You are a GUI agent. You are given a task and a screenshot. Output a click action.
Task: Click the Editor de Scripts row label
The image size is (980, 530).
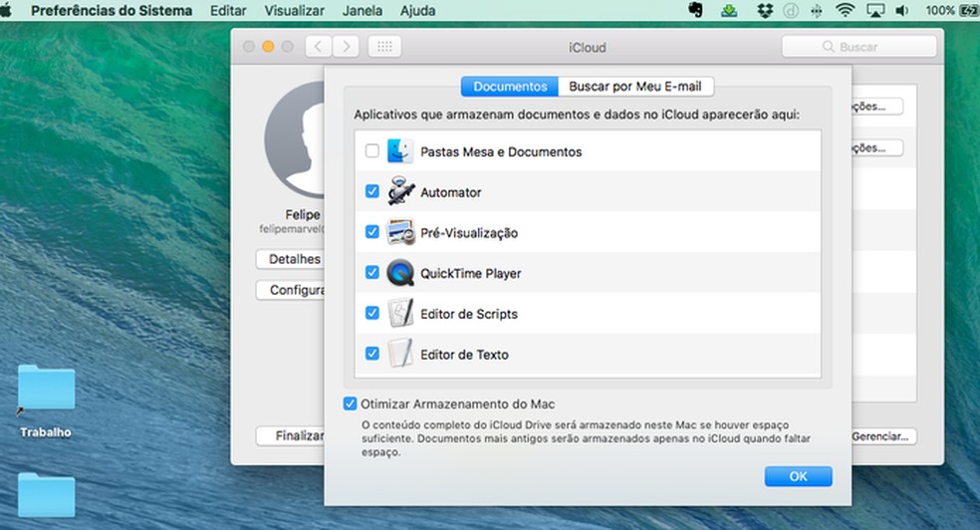[x=469, y=314]
